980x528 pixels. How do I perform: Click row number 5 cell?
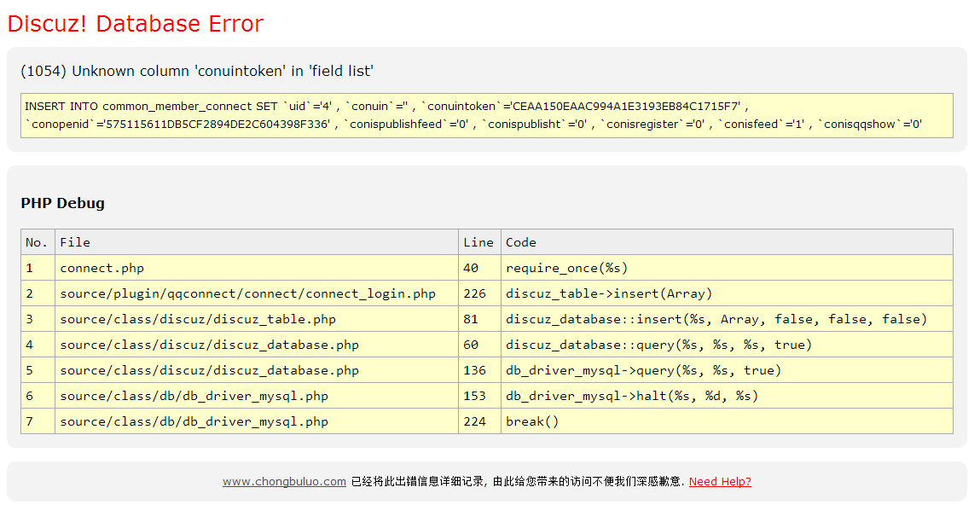click(x=38, y=370)
